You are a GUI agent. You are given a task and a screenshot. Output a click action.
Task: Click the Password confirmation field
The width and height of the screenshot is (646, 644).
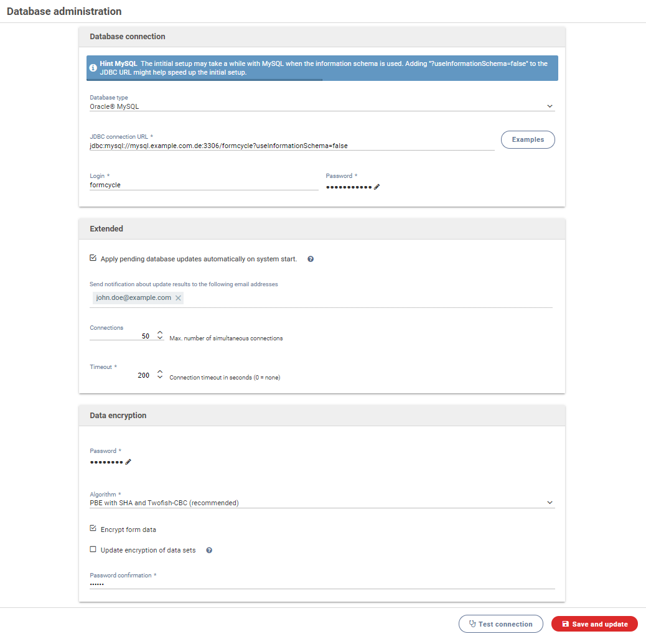pyautogui.click(x=321, y=584)
